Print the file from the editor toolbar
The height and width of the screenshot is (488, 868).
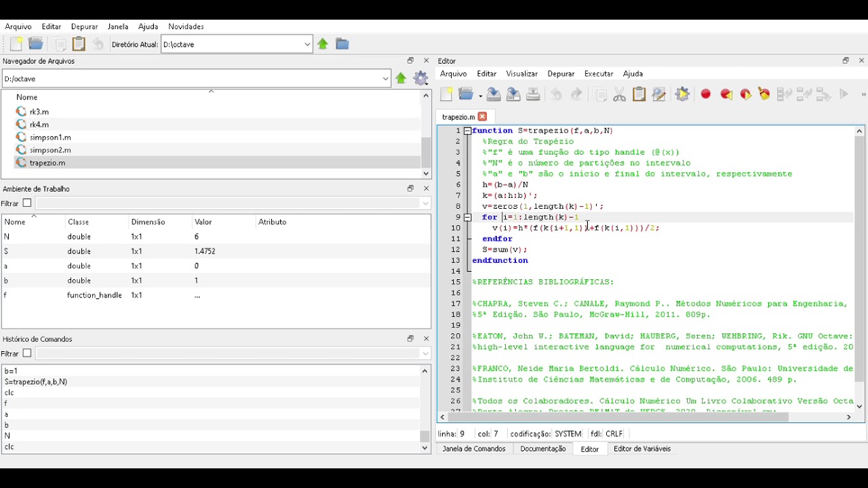click(x=533, y=94)
